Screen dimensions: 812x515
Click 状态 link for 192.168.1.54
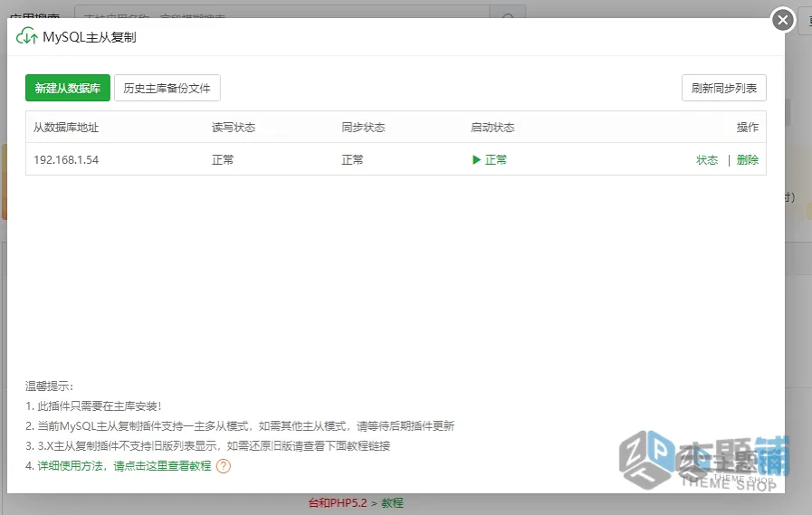point(707,160)
